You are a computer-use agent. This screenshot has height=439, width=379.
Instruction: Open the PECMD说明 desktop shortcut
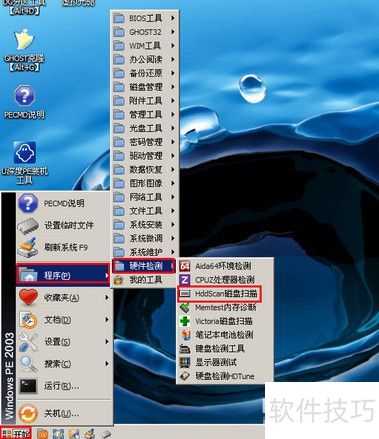point(24,102)
